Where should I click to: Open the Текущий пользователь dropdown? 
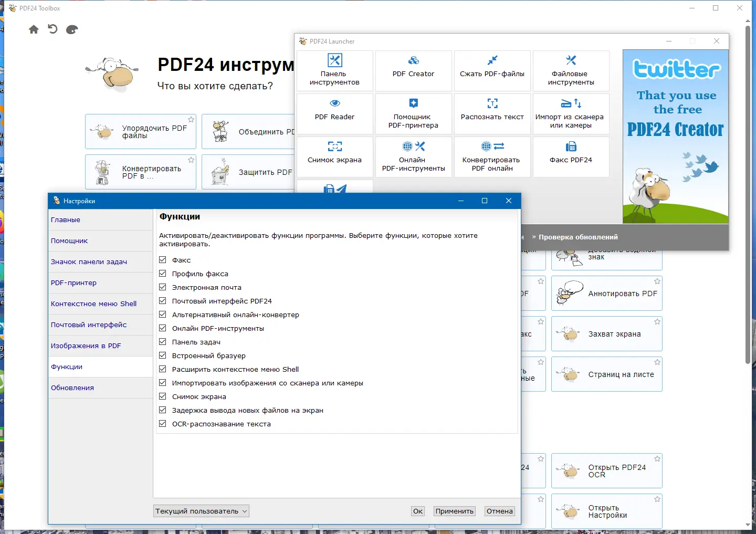pos(201,511)
